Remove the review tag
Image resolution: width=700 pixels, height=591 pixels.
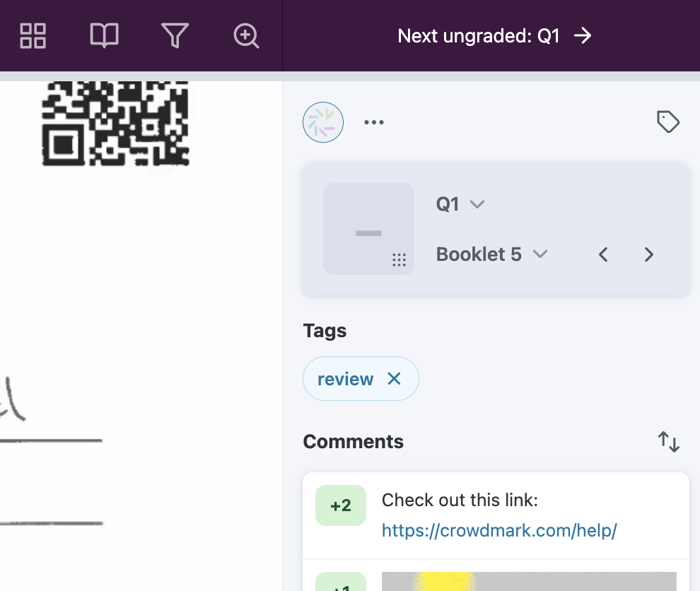point(394,379)
